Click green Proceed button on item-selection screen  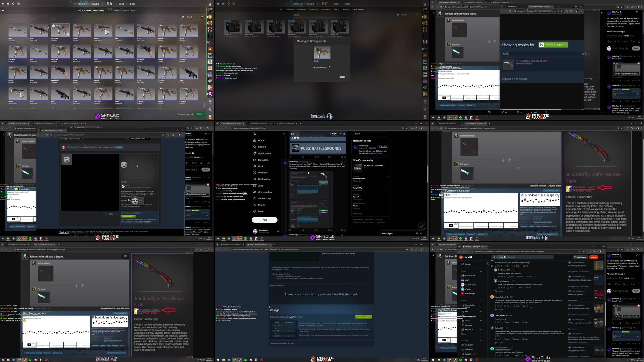200,114
